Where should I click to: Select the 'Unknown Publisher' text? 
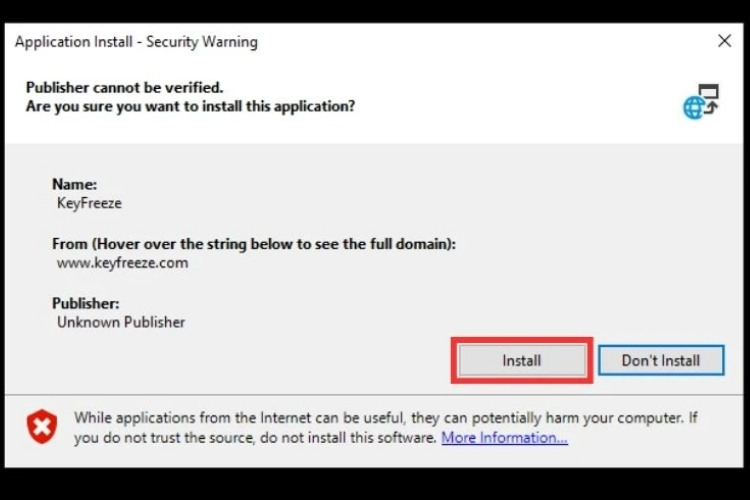[x=120, y=322]
